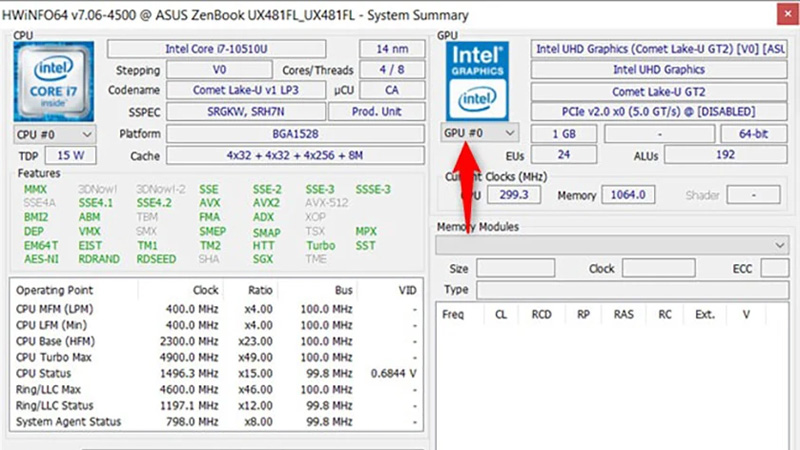Click the memory Size field
Image resolution: width=800 pixels, height=450 pixels.
pyautogui.click(x=514, y=268)
